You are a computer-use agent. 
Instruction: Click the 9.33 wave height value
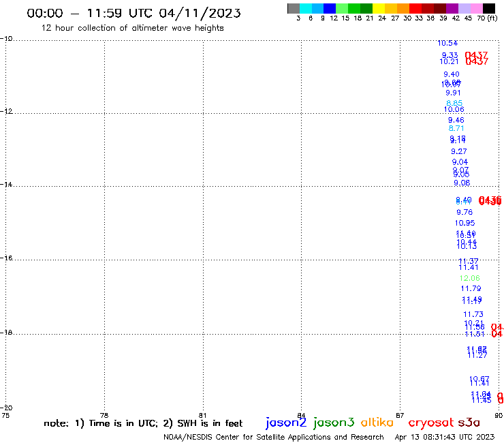tap(450, 55)
